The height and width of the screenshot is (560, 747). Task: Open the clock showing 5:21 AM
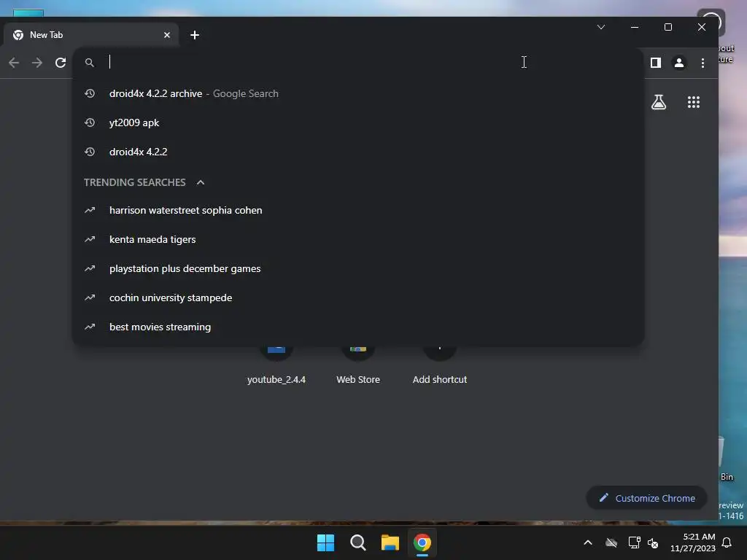693,542
